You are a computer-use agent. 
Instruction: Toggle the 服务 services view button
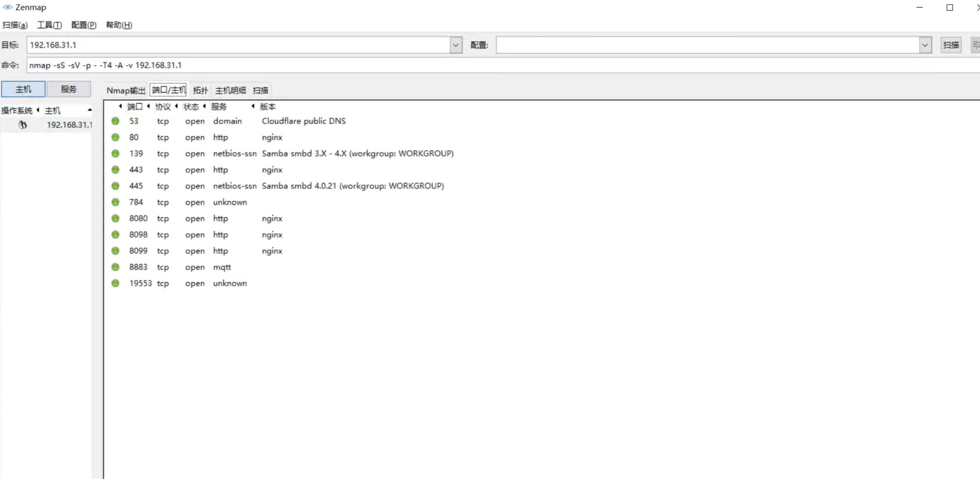point(69,89)
